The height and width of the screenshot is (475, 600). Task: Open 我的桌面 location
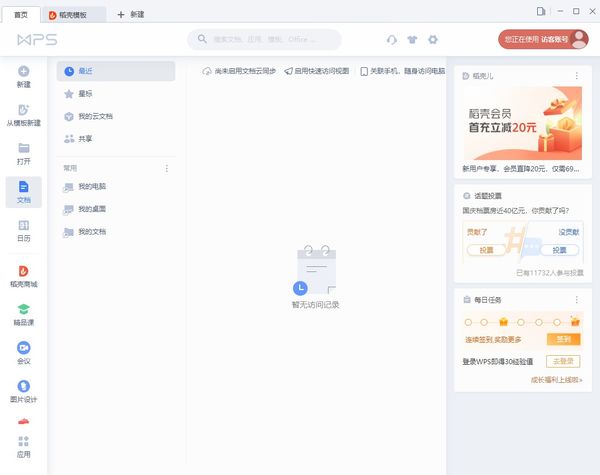[116, 209]
